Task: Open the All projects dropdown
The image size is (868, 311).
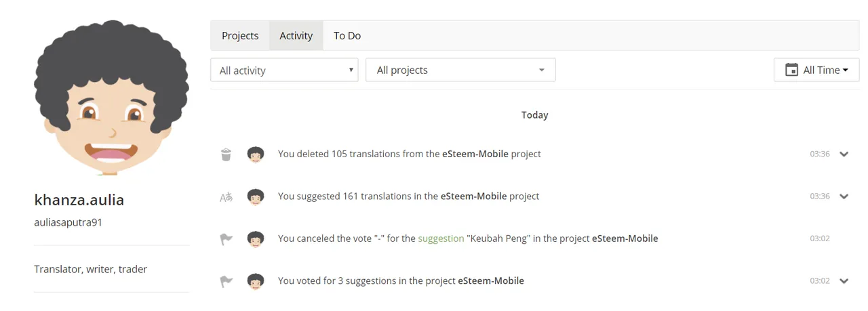Action: coord(460,70)
